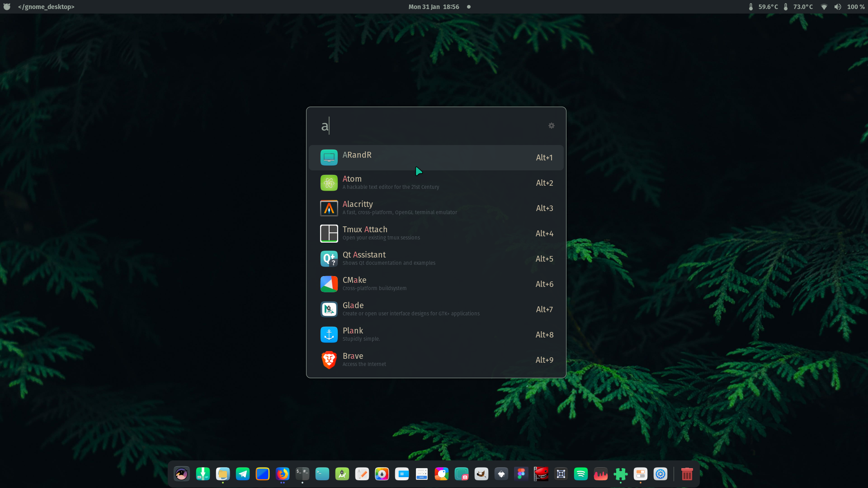Screen dimensions: 868x488
Task: Open the text editor pencil dock icon
Action: click(x=362, y=474)
